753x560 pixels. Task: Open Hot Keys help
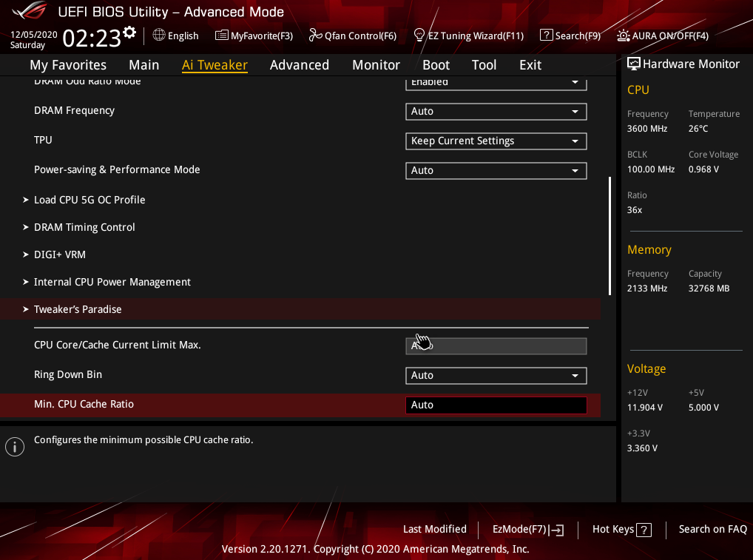pyautogui.click(x=621, y=529)
